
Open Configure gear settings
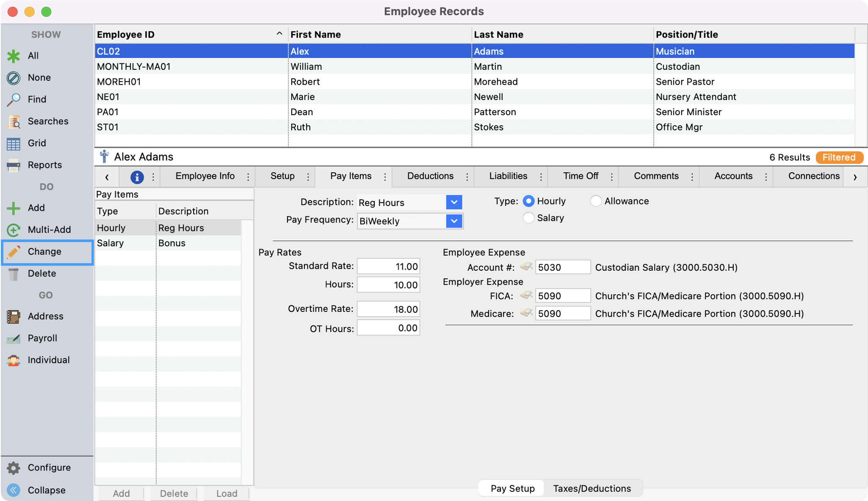point(14,468)
